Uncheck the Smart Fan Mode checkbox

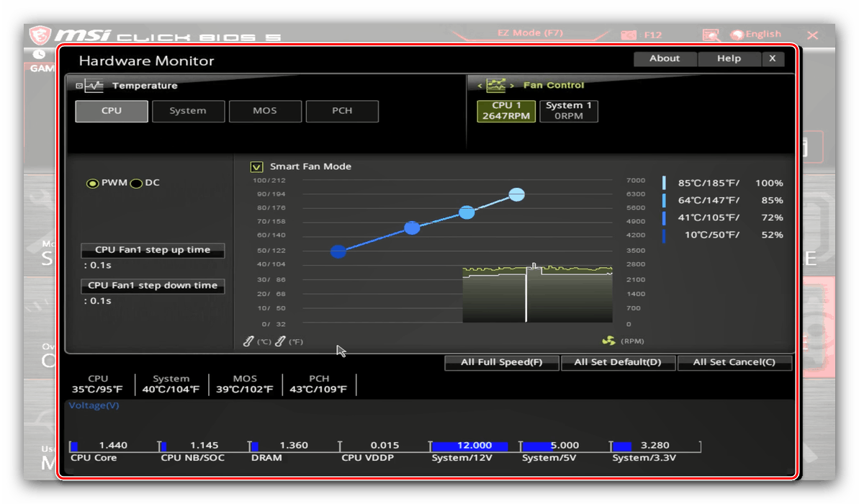coord(256,166)
